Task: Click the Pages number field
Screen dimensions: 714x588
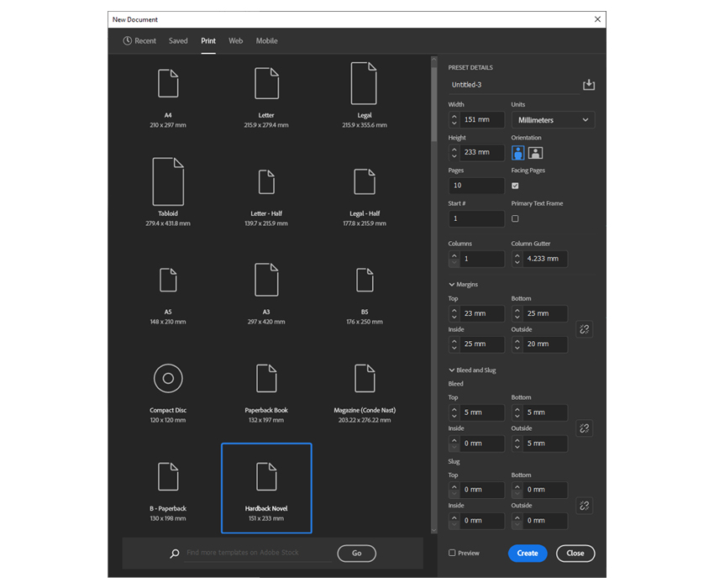Action: (476, 186)
